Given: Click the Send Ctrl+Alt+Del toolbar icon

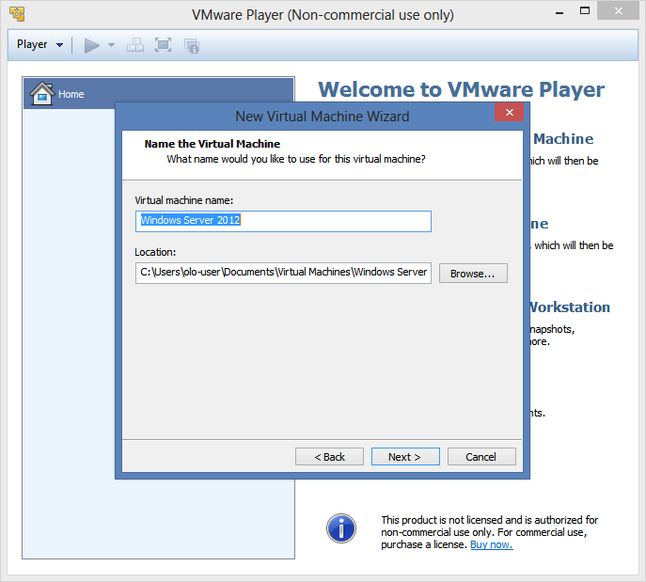Looking at the screenshot, I should 135,45.
